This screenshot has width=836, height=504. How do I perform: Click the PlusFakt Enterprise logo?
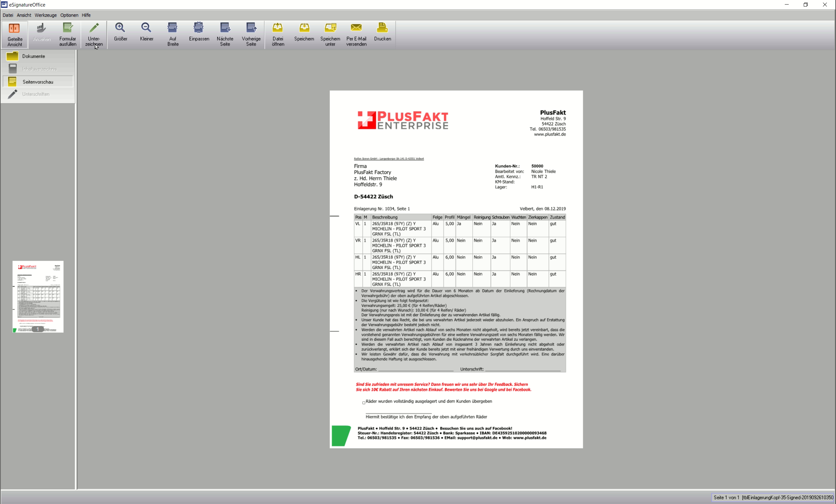tap(403, 120)
